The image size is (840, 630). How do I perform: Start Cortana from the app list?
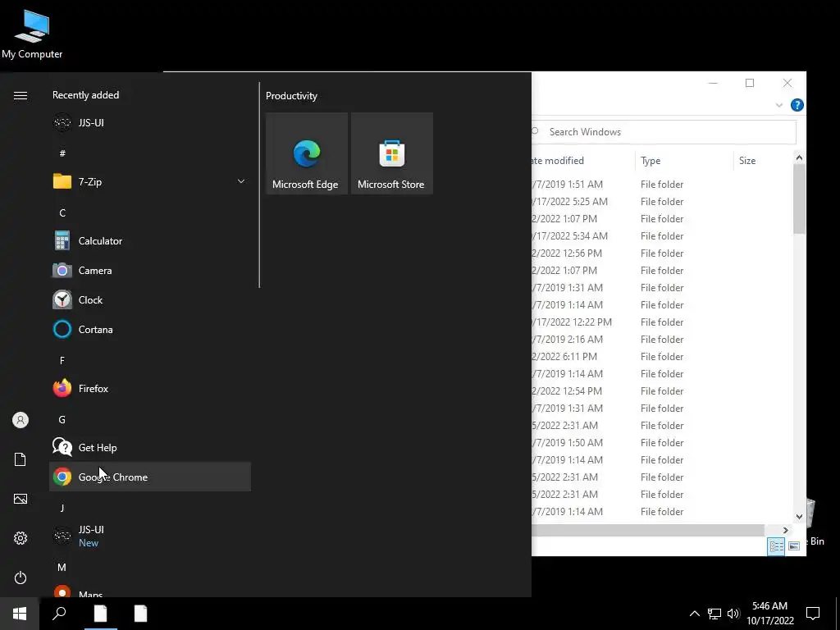coord(150,330)
